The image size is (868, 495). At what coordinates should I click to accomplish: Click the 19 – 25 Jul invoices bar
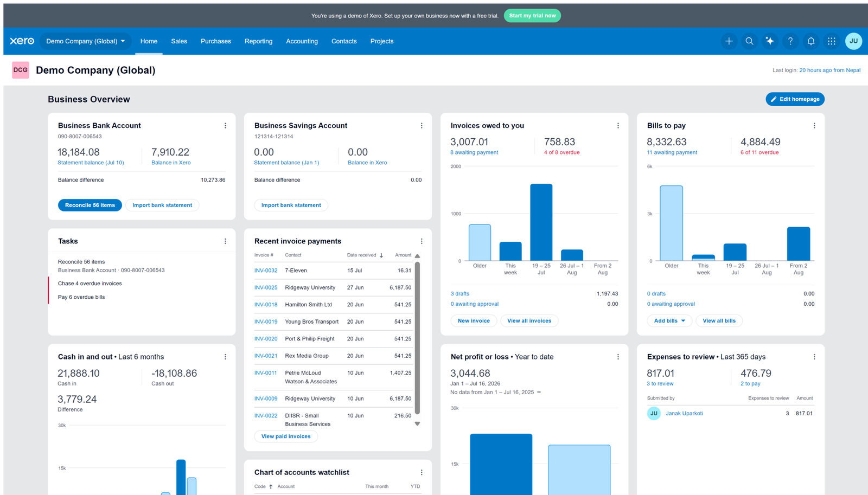(541, 222)
